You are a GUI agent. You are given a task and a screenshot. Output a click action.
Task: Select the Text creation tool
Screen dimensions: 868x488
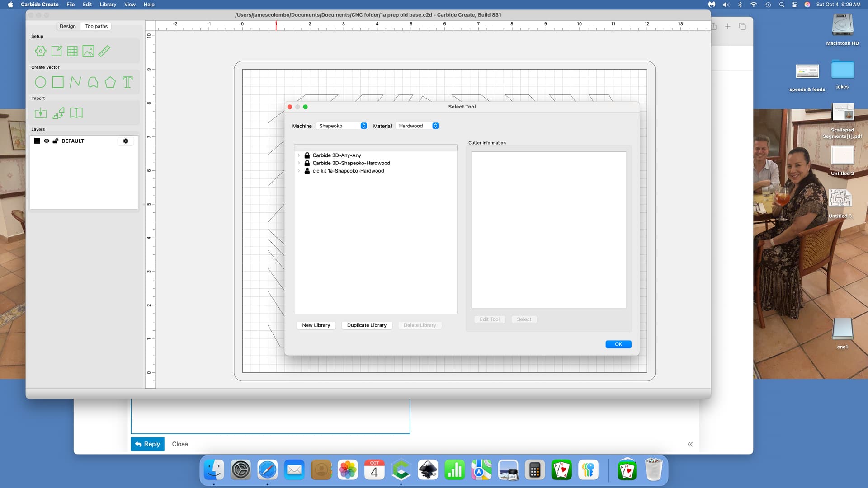coord(127,82)
